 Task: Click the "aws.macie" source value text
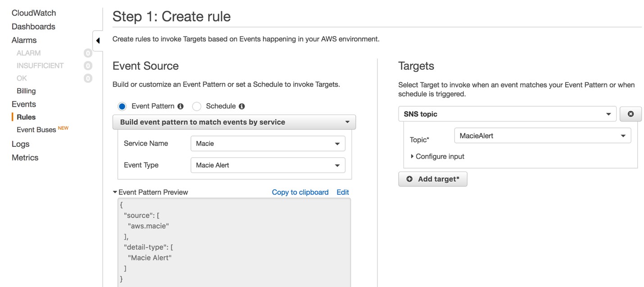pos(148,226)
